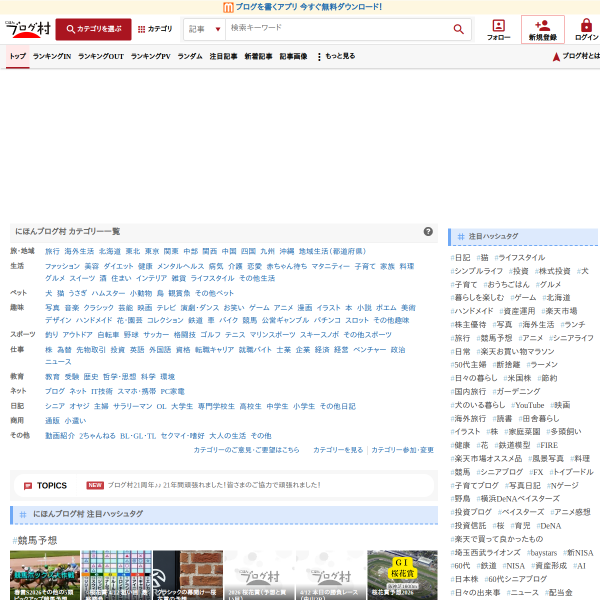Open the ブログ村21周年 topics news link
The height and width of the screenshot is (600, 600).
214,485
